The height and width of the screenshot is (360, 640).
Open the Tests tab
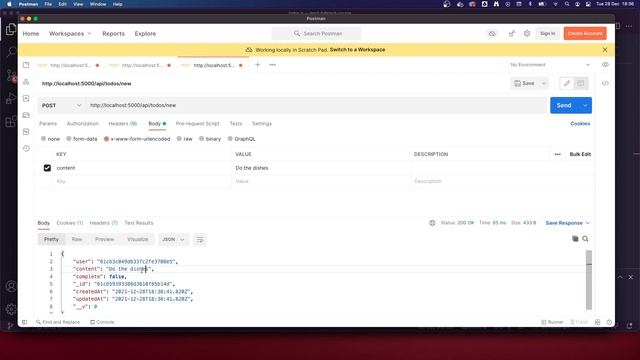[236, 123]
